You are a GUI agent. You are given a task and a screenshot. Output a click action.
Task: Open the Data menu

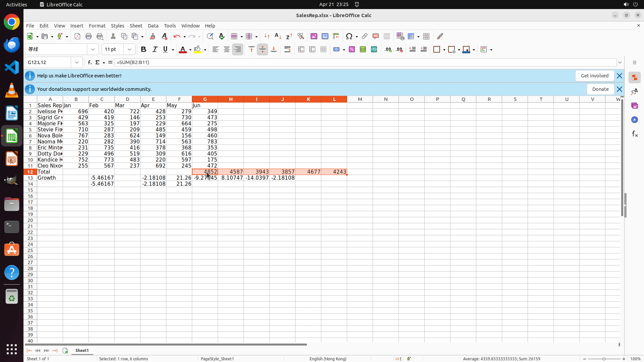coord(153,26)
